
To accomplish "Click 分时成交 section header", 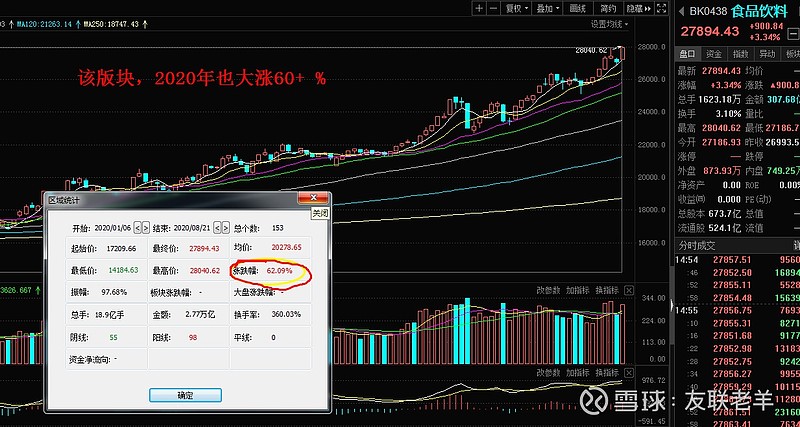I will coord(696,245).
